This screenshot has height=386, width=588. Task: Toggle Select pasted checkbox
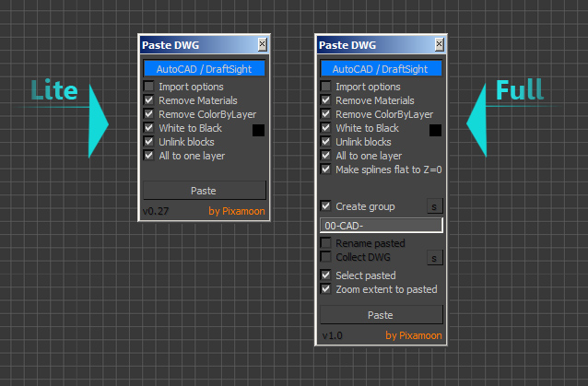point(326,275)
